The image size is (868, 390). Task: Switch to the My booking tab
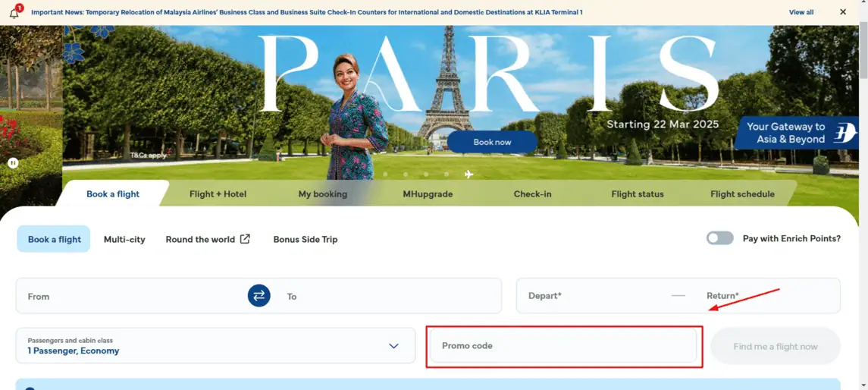(x=323, y=194)
